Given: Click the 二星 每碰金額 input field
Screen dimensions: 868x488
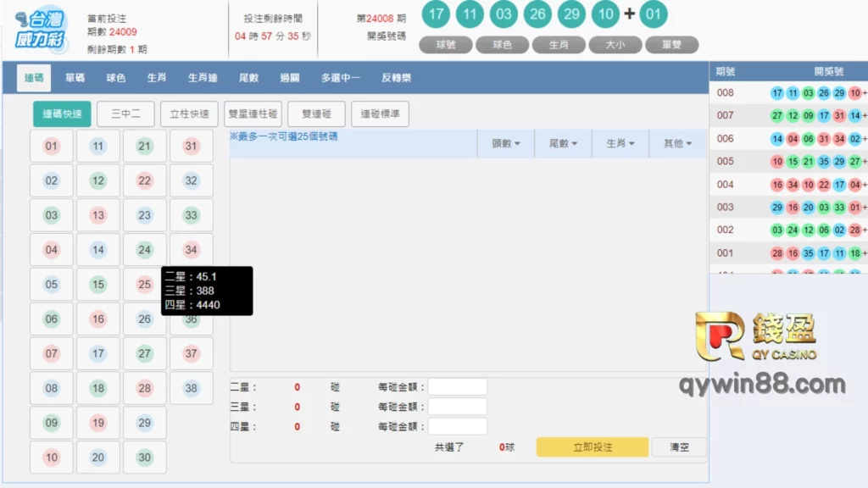Looking at the screenshot, I should (x=457, y=387).
